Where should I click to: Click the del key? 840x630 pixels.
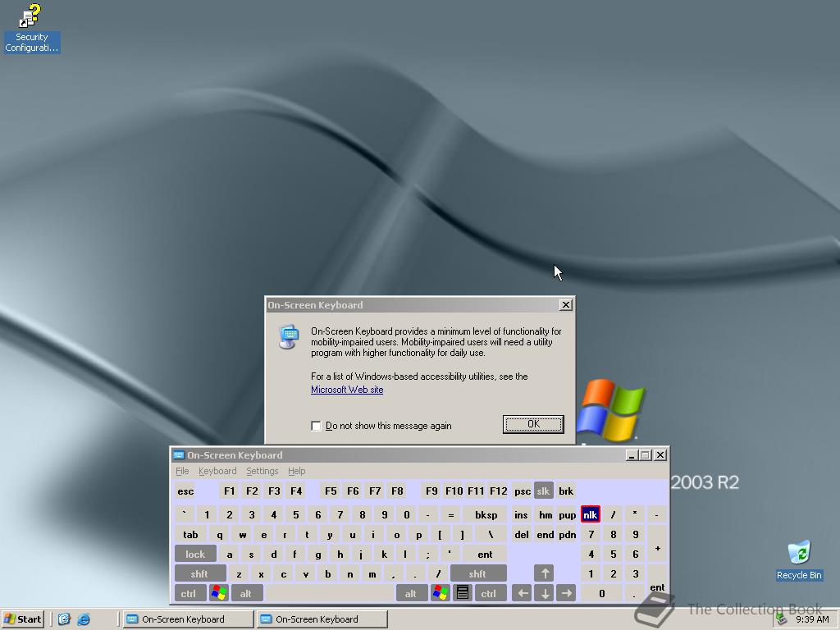[x=521, y=534]
